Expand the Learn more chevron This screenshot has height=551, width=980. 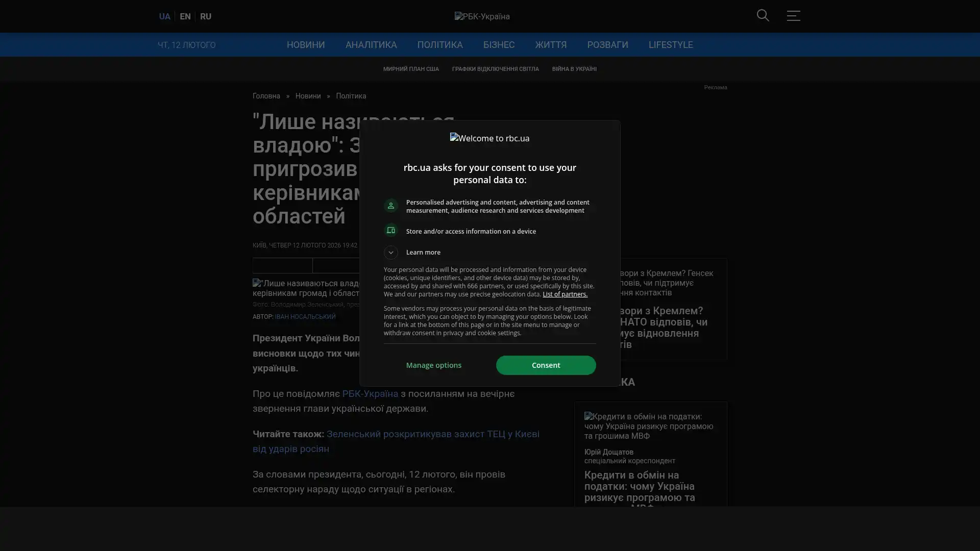[x=390, y=252]
